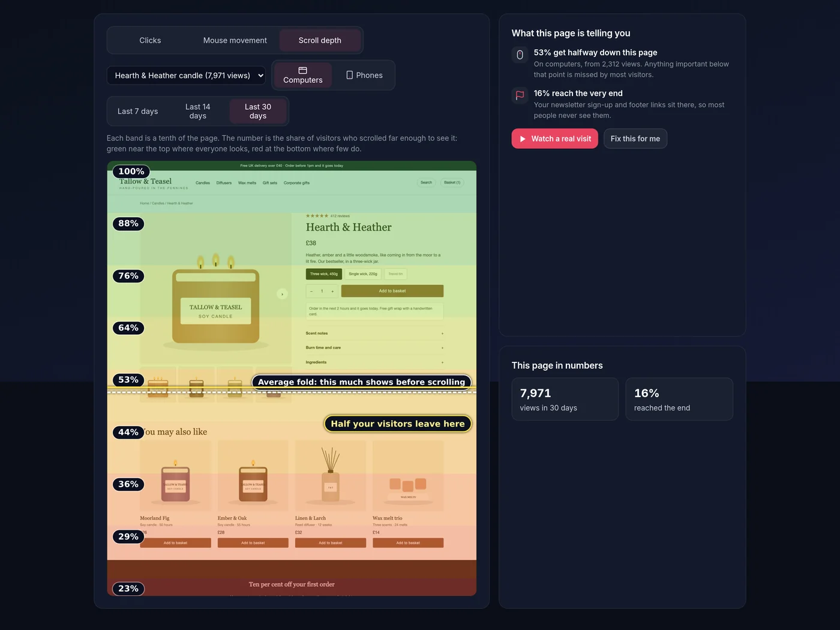Add Wax melt trio to basket

pos(408,543)
